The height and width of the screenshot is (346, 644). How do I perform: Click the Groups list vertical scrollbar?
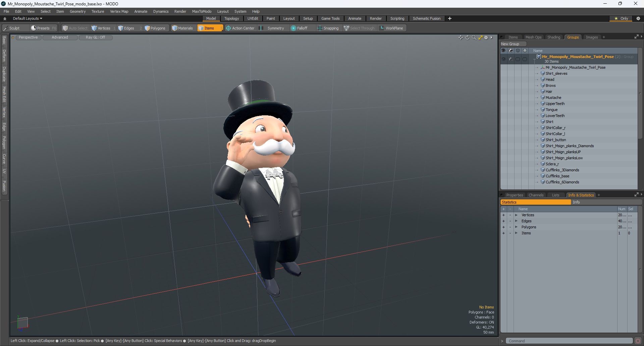(640, 94)
